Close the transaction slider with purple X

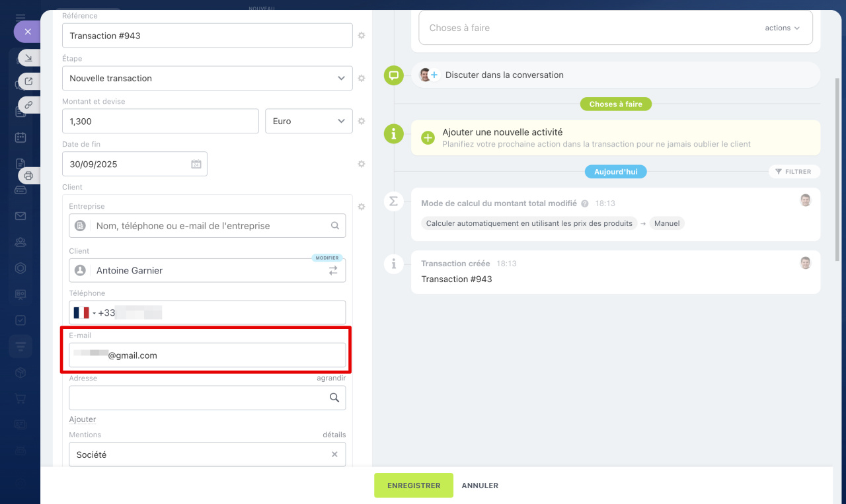(x=27, y=31)
